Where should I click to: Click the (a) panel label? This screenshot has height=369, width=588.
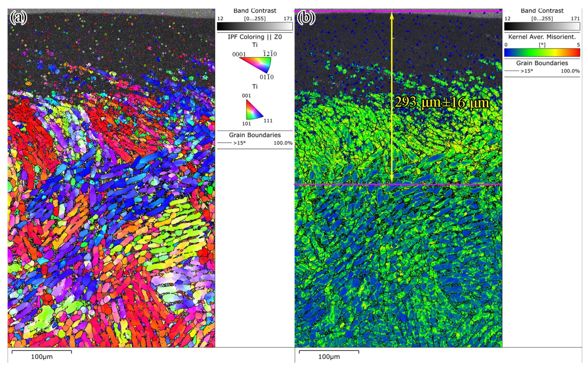click(18, 18)
